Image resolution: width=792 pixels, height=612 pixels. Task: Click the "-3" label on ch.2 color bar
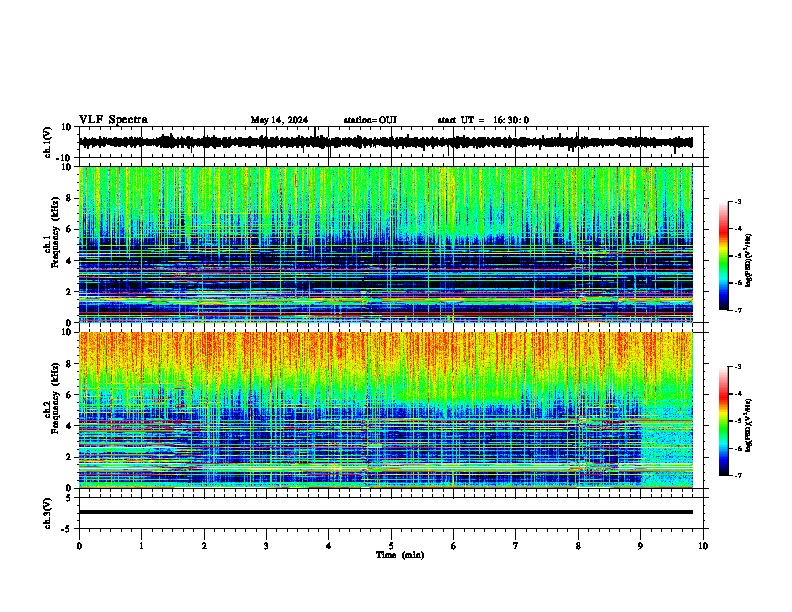tap(737, 367)
